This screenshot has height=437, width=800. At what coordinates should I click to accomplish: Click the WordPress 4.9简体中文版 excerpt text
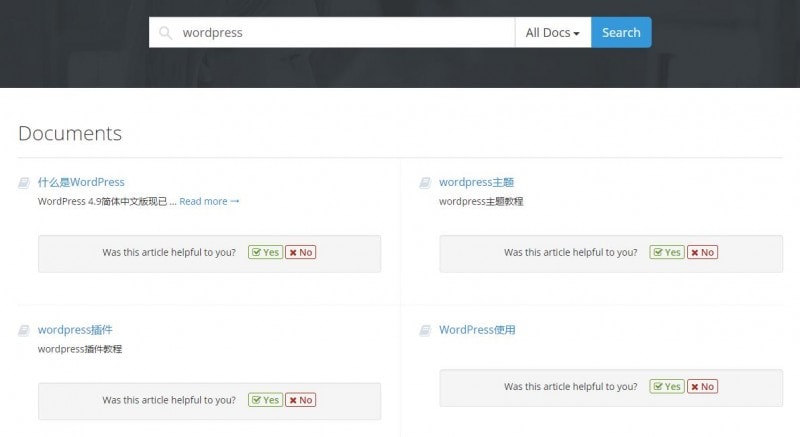pyautogui.click(x=107, y=201)
